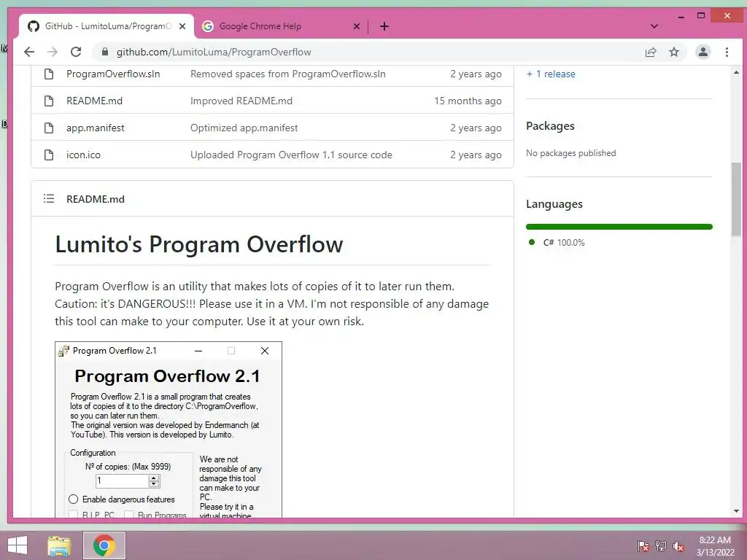Viewport: 747px width, 560px height.
Task: Click the Packages heading
Action: pos(550,126)
